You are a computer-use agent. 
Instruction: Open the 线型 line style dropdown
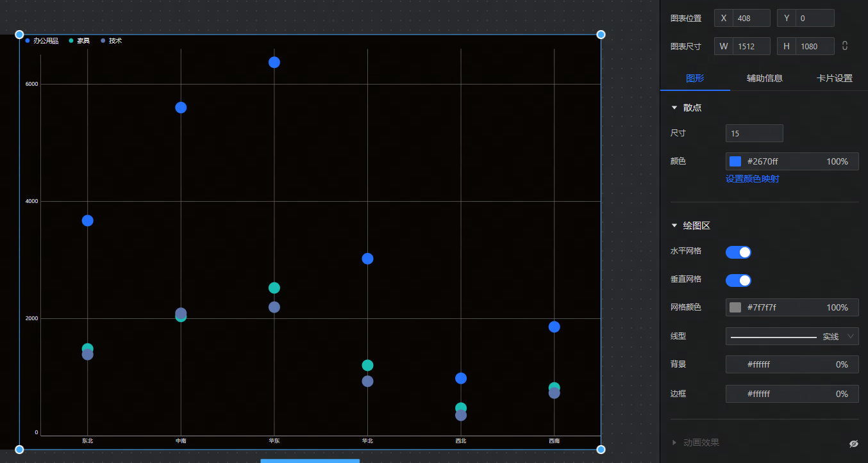click(792, 336)
